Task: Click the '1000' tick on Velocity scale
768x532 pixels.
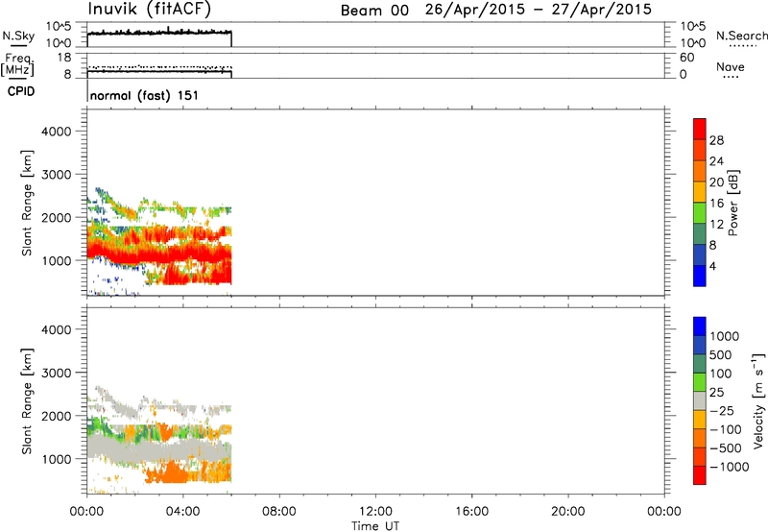Action: 725,336
